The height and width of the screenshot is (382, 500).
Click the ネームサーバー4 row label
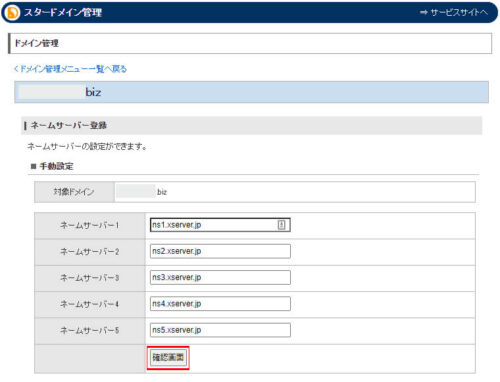click(90, 304)
